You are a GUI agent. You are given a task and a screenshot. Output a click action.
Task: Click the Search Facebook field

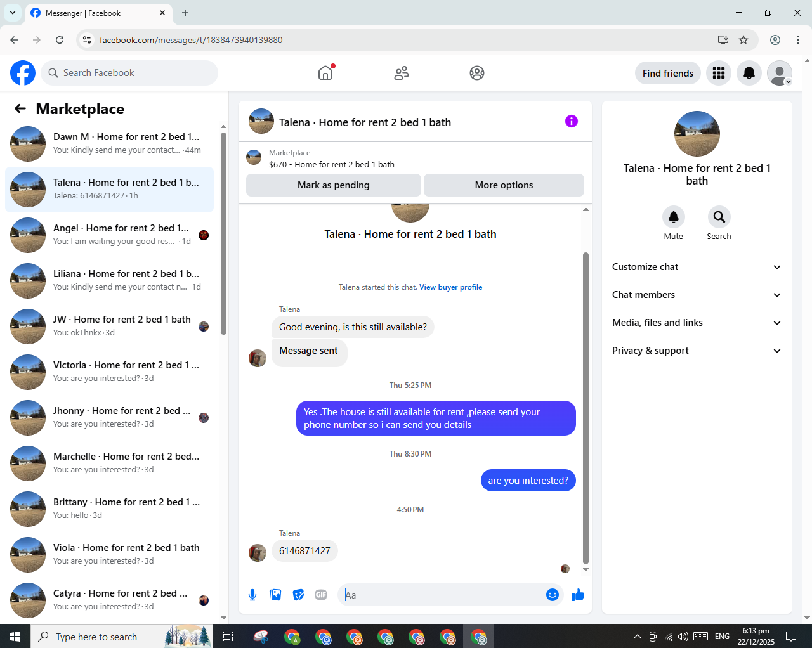[129, 73]
